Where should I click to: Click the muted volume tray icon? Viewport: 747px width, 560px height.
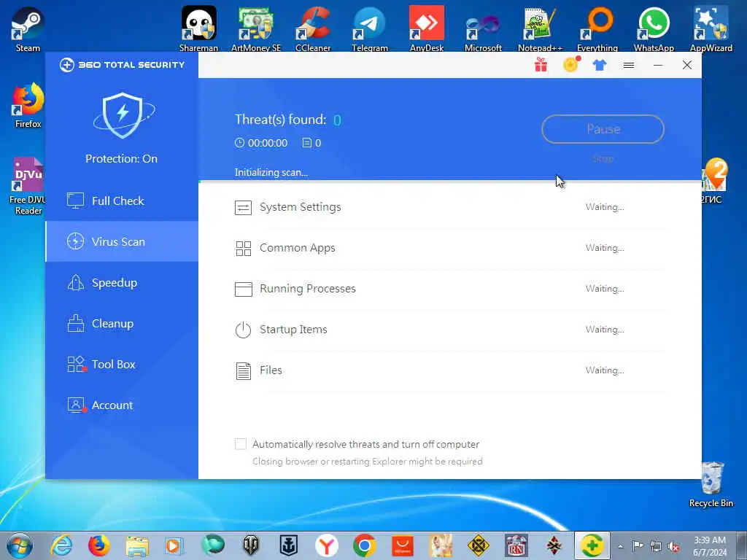(673, 546)
